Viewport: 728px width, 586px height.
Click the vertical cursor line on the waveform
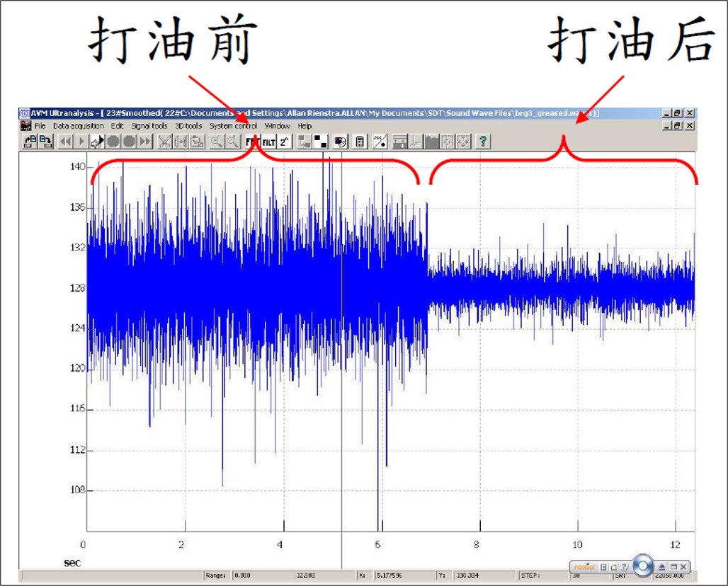tap(341, 425)
